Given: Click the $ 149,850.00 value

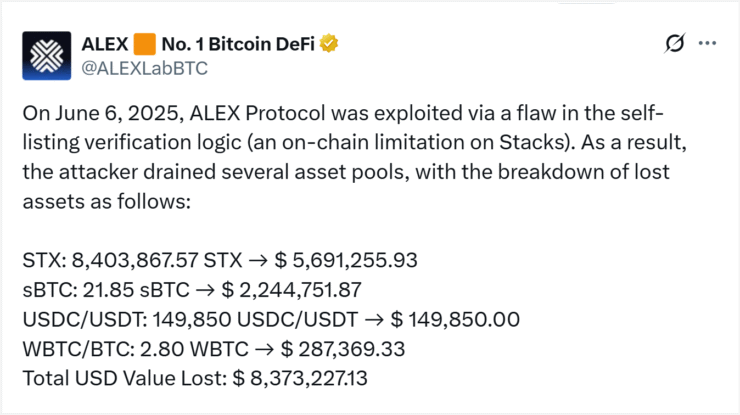Looking at the screenshot, I should tap(455, 320).
